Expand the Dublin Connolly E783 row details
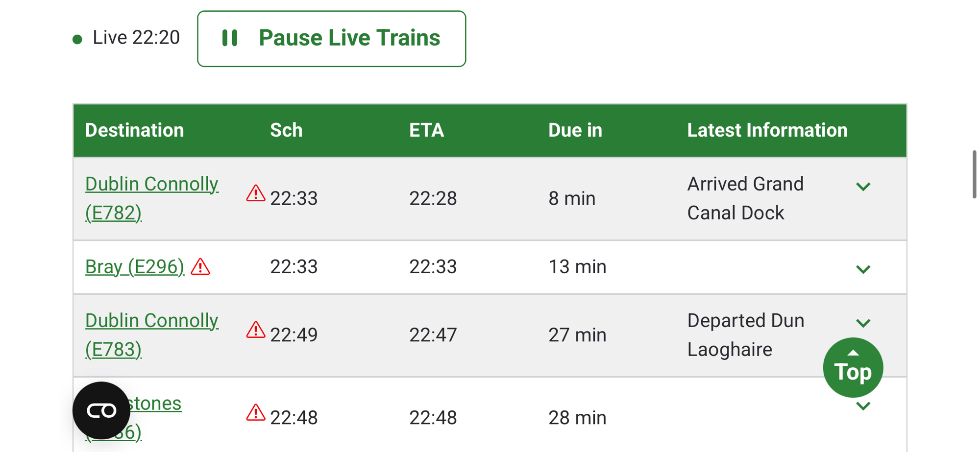 pyautogui.click(x=863, y=323)
